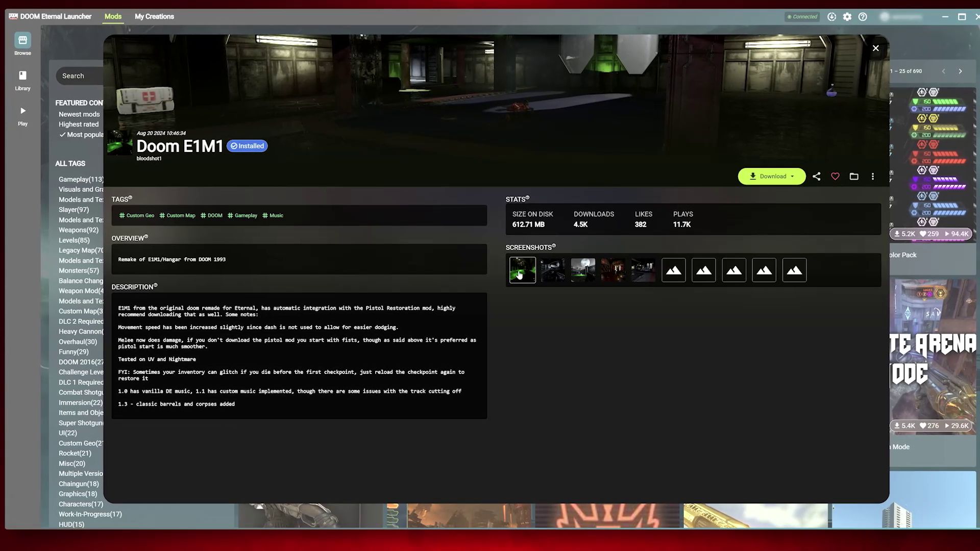Filter by Slayer(97) tag
Screen dimensions: 980x551
coord(73,210)
